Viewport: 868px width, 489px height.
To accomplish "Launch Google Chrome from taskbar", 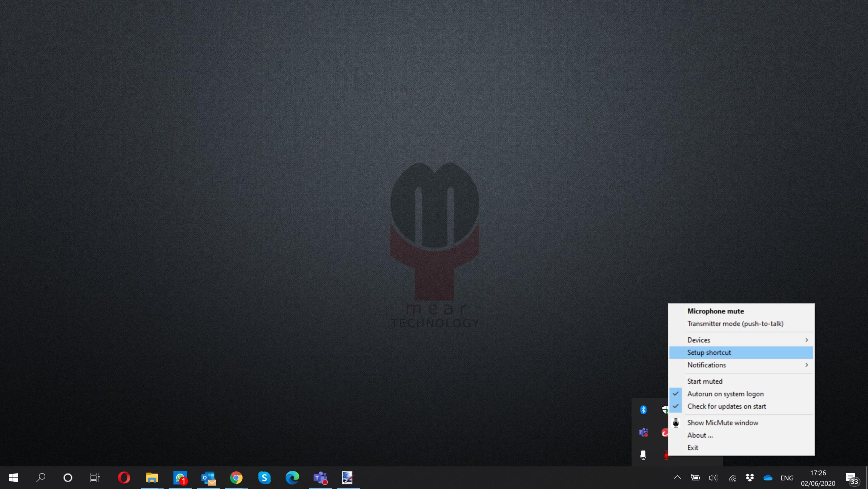I will 236,478.
